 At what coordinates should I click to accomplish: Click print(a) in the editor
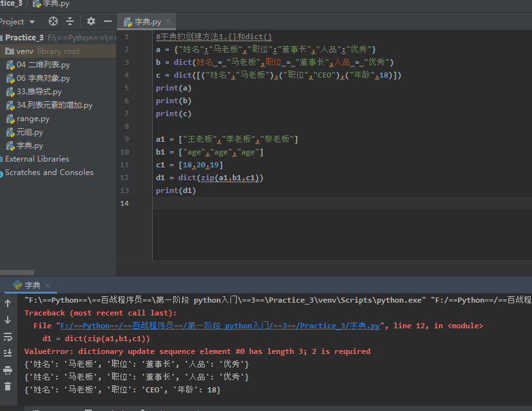click(x=174, y=88)
